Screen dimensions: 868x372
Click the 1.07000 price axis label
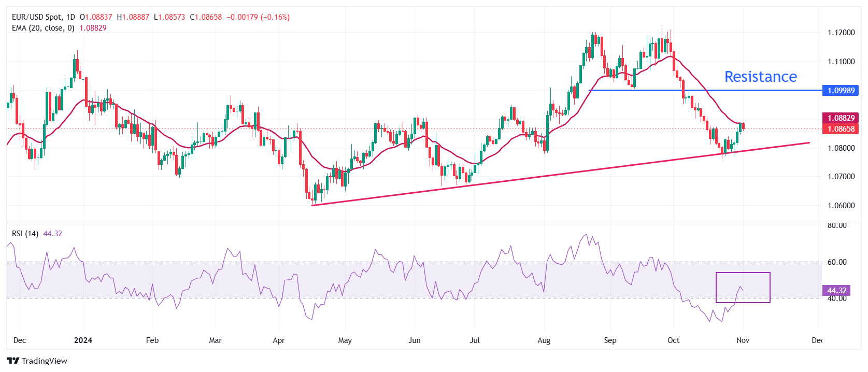(841, 177)
